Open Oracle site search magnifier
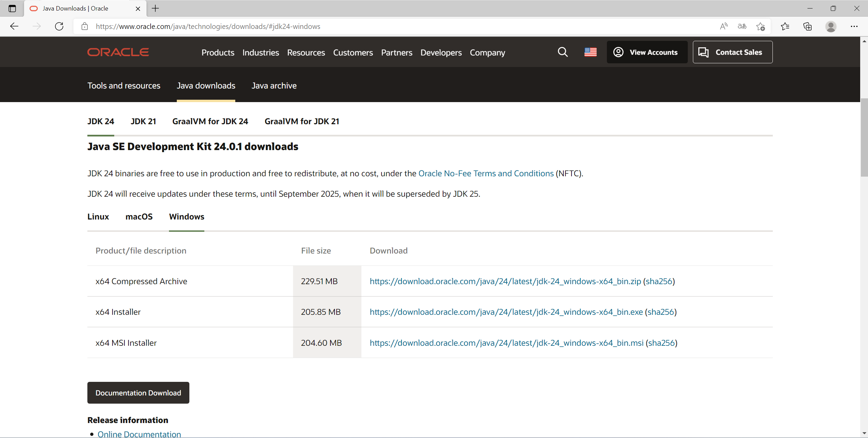Image resolution: width=868 pixels, height=438 pixels. click(x=563, y=52)
